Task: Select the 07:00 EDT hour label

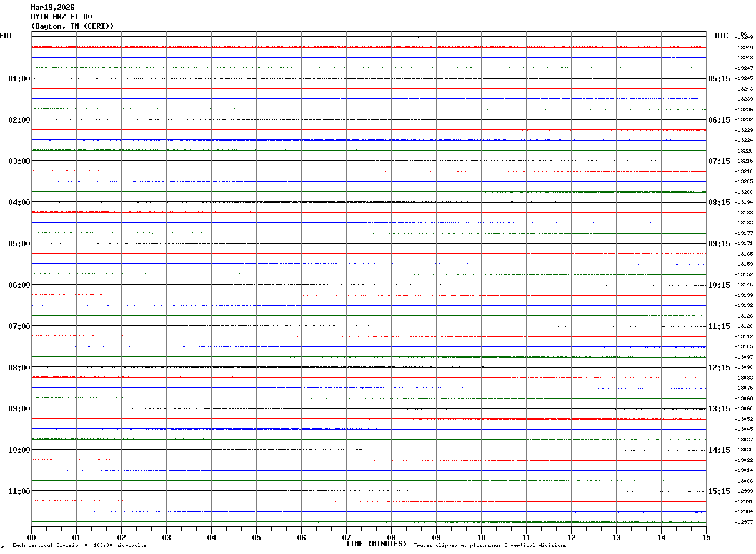Action: tap(19, 326)
